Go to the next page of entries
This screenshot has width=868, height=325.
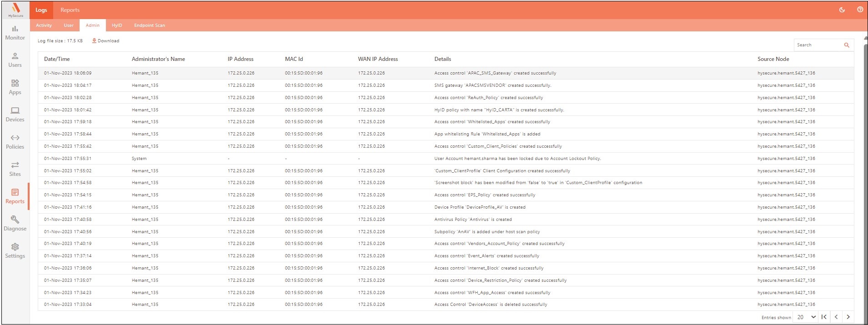click(848, 317)
